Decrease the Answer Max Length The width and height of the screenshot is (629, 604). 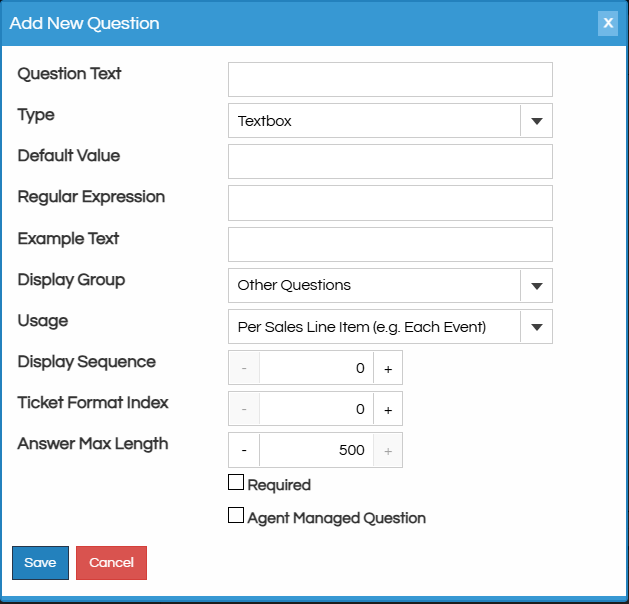[x=244, y=450]
